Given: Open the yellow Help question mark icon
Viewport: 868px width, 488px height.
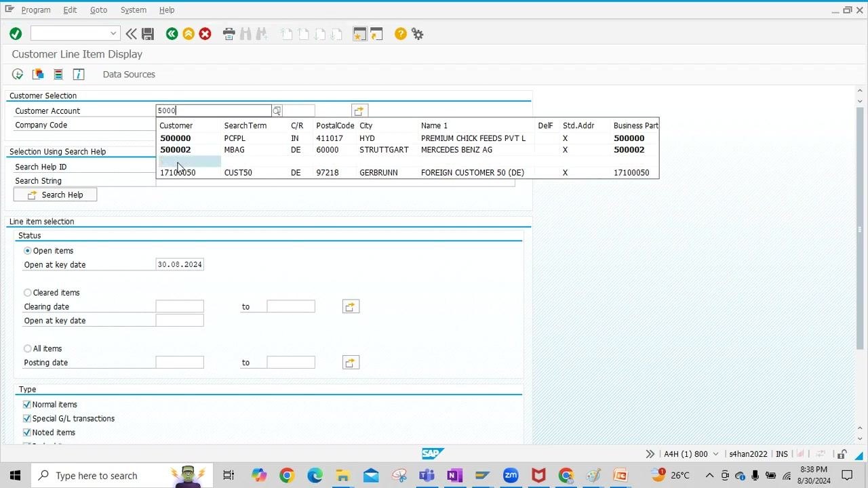Looking at the screenshot, I should pos(401,34).
